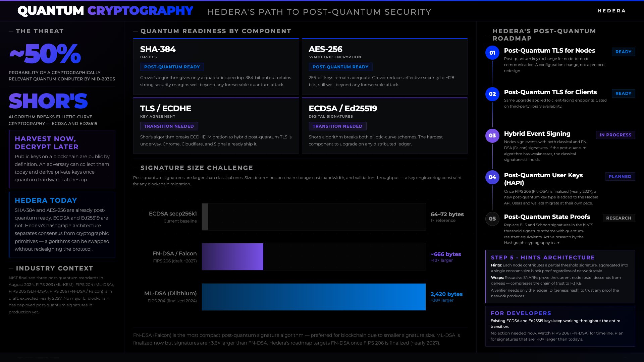The height and width of the screenshot is (362, 644).
Task: Click the IN PROGRESS status badge
Action: pos(615,135)
